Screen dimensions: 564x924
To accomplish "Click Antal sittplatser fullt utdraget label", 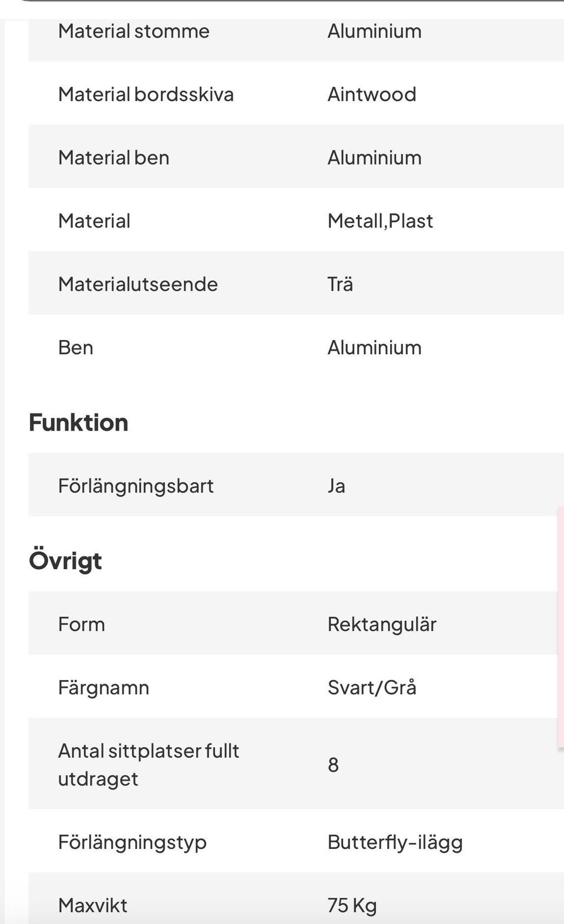I will point(148,765).
